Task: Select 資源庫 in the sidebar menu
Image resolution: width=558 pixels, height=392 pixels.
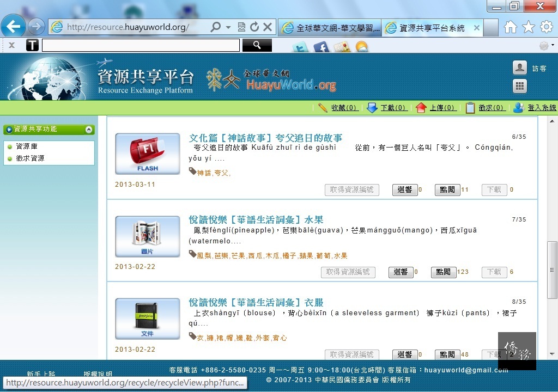Action: (x=27, y=146)
